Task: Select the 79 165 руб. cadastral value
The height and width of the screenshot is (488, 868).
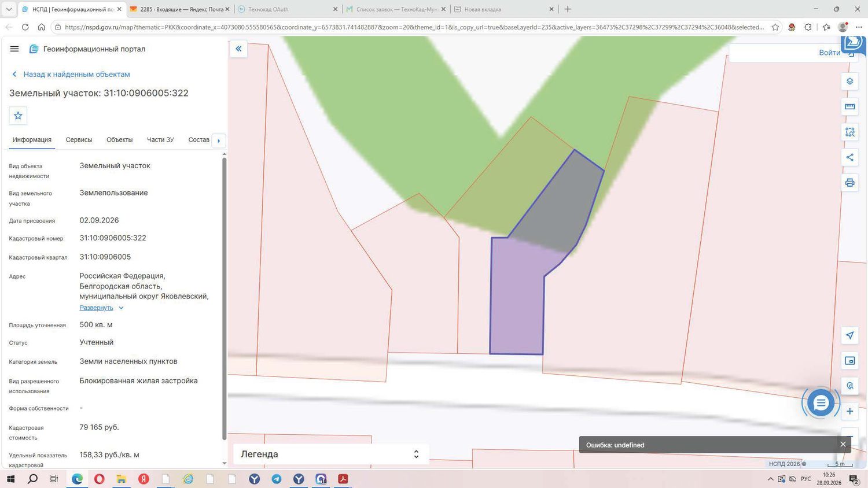Action: (x=99, y=427)
